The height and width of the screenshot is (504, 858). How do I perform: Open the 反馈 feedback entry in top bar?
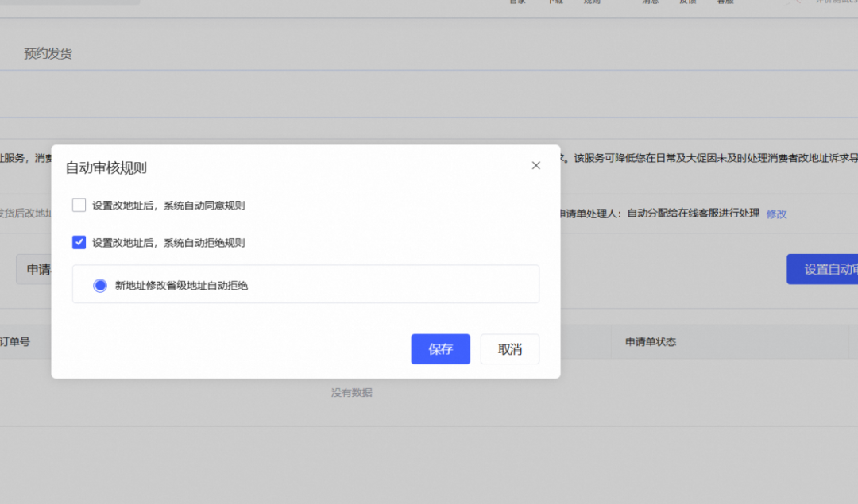(687, 3)
